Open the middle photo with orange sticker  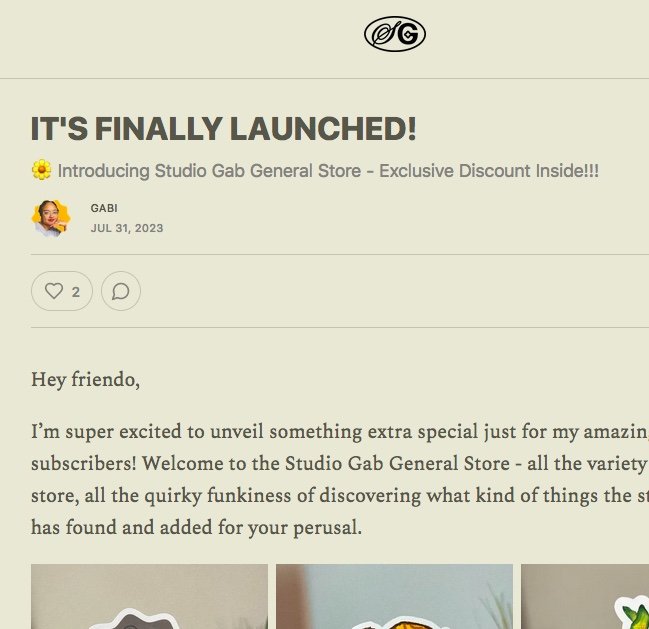tap(394, 596)
